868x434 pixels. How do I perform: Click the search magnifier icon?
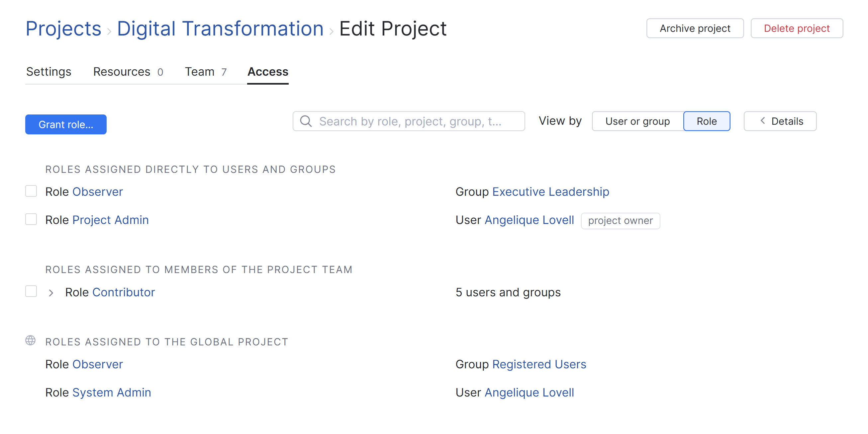click(306, 121)
